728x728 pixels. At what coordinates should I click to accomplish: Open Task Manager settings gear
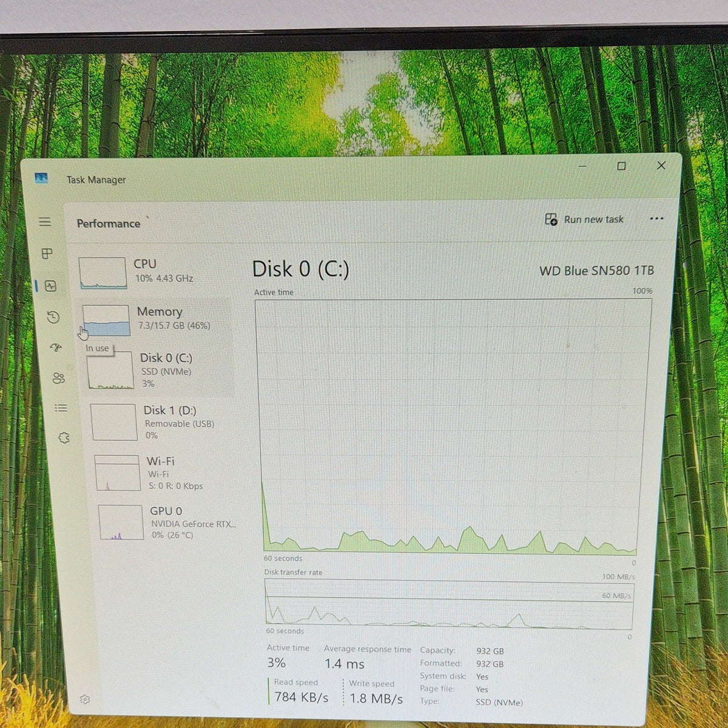(85, 699)
